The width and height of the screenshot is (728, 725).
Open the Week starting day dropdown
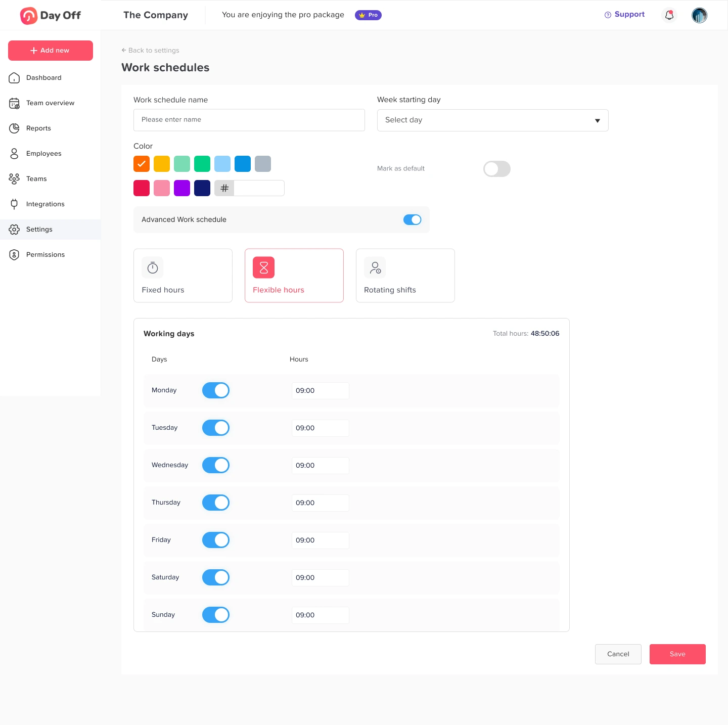point(492,120)
